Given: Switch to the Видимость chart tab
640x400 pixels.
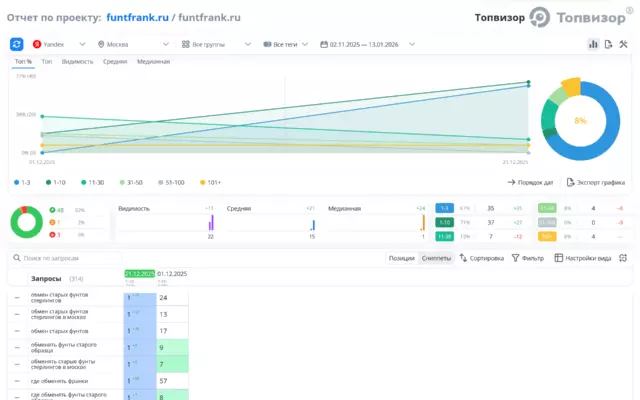Looking at the screenshot, I should [78, 61].
